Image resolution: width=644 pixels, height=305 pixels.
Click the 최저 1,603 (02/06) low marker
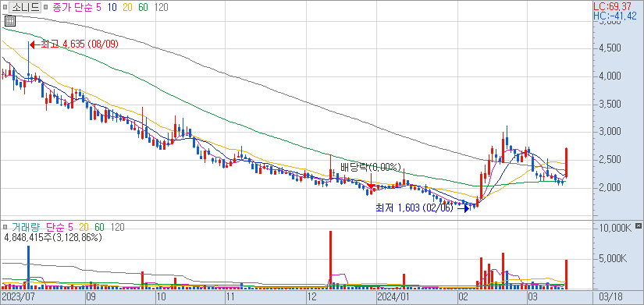422,208
